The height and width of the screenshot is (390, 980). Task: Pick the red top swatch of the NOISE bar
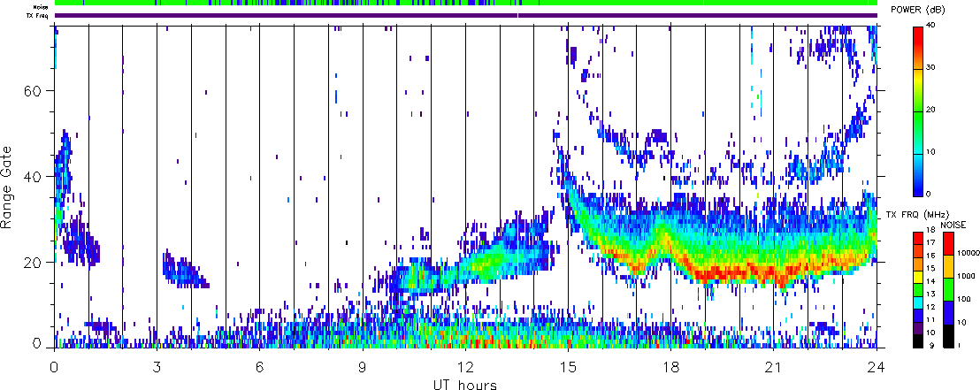(947, 242)
